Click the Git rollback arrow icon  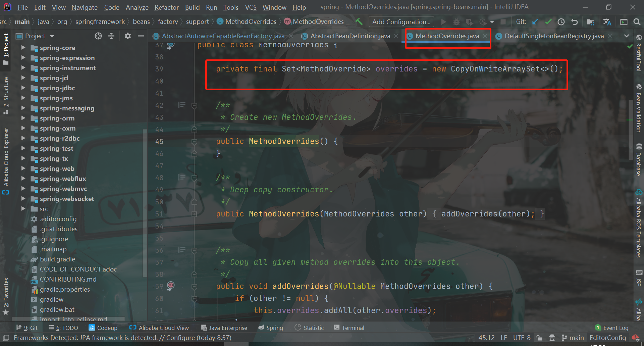pyautogui.click(x=575, y=22)
